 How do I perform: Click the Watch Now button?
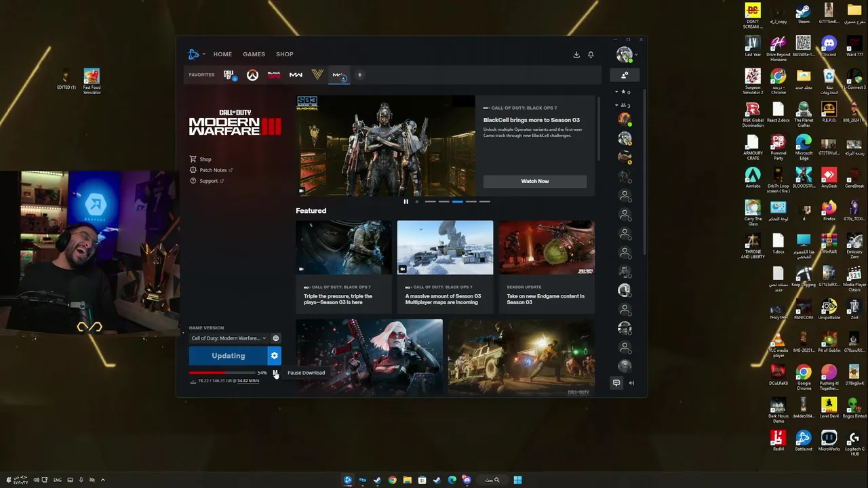click(x=535, y=181)
